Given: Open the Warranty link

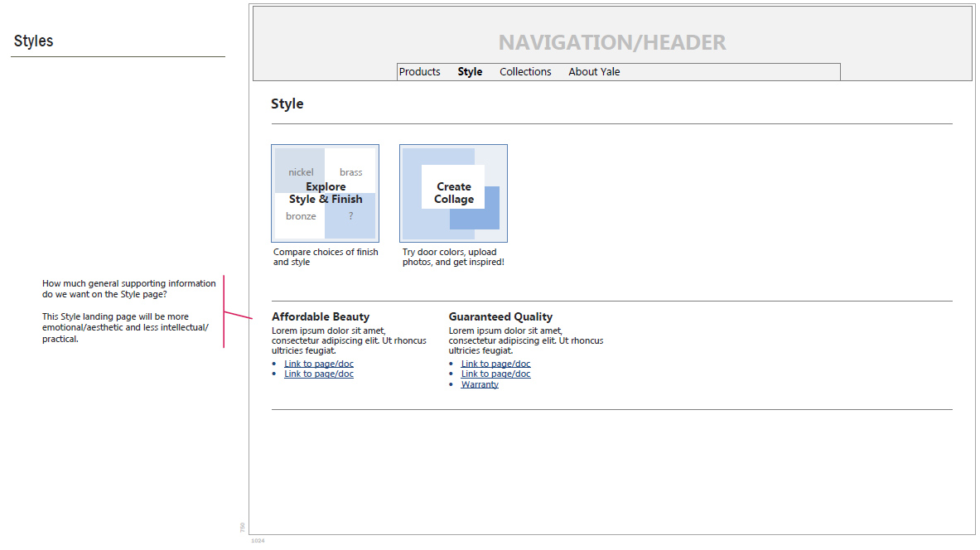Looking at the screenshot, I should point(480,384).
